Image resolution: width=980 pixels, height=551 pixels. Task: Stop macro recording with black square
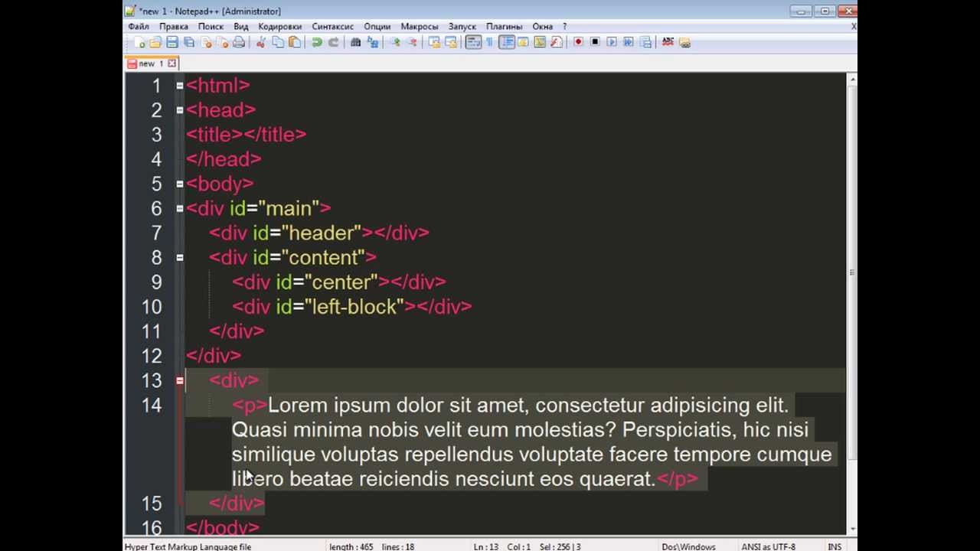tap(595, 42)
